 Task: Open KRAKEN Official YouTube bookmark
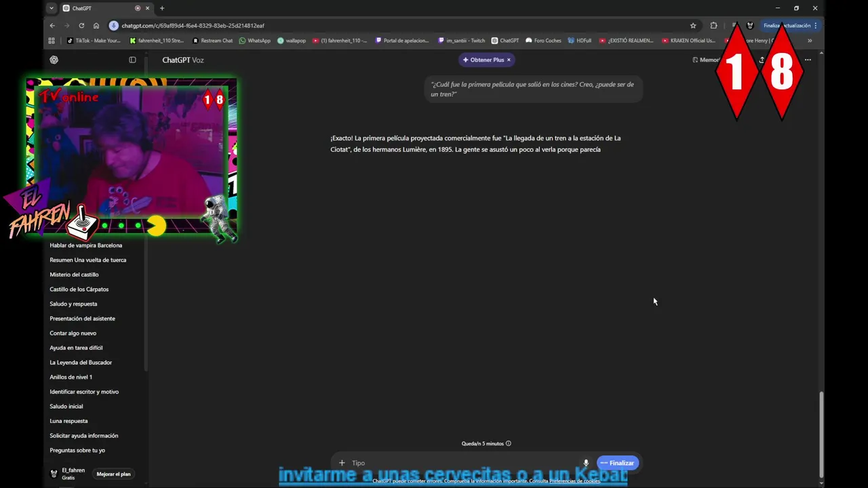688,41
